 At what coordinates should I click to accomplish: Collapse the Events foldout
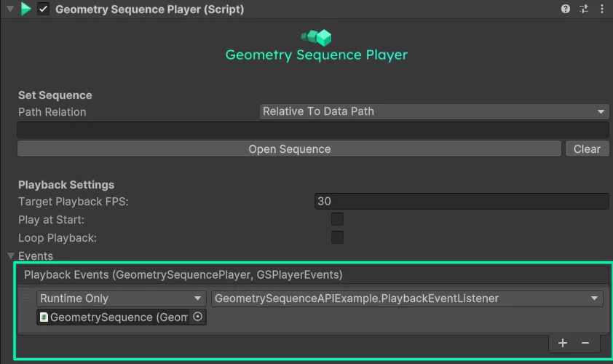click(x=10, y=256)
